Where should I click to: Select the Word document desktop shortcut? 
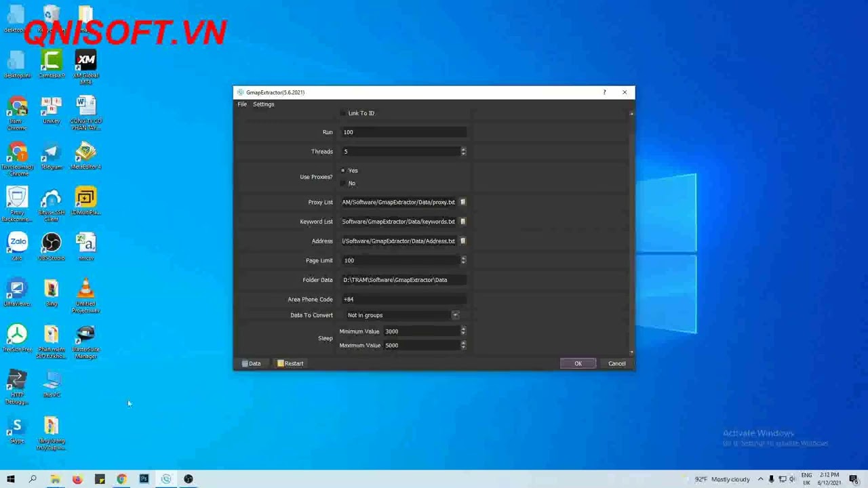[x=85, y=113]
